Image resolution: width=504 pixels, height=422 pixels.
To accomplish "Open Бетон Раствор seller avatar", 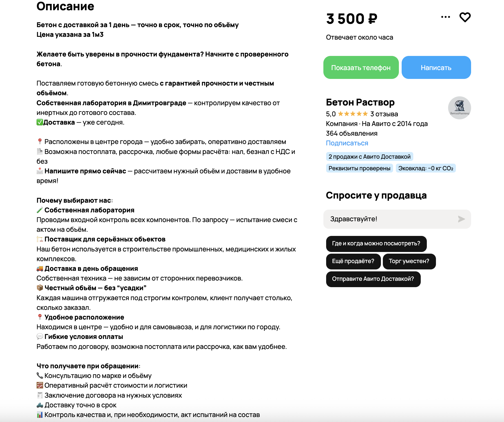I will click(459, 108).
